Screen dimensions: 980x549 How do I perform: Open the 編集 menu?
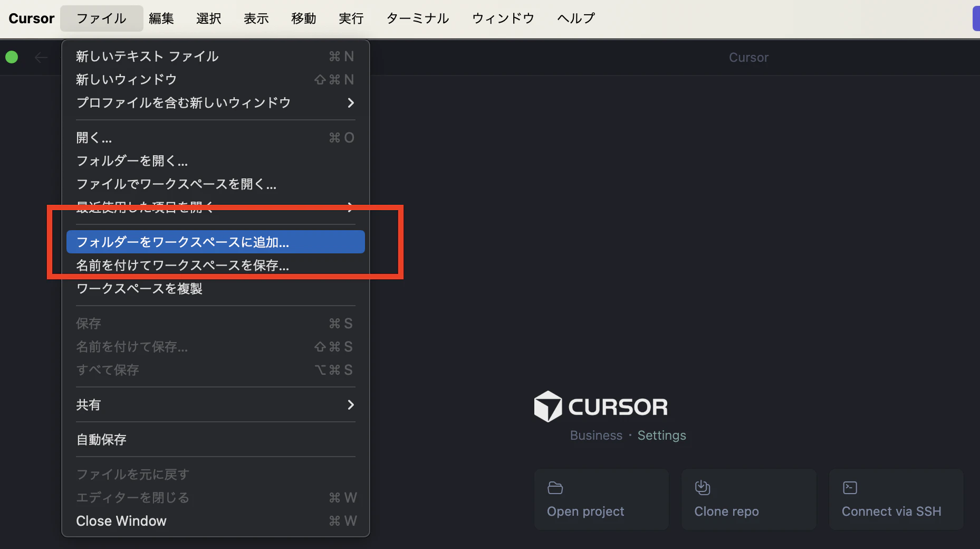click(x=161, y=18)
